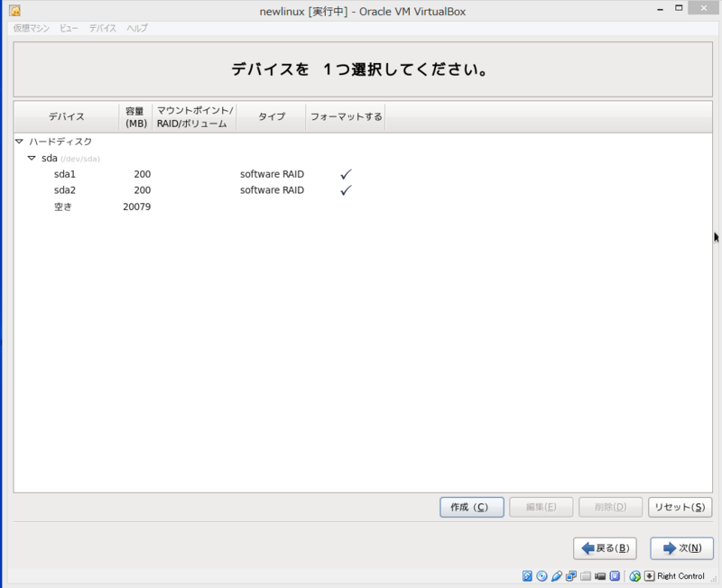Image resolution: width=722 pixels, height=588 pixels.
Task: Click the keyboard capture arrow icon
Action: (649, 576)
